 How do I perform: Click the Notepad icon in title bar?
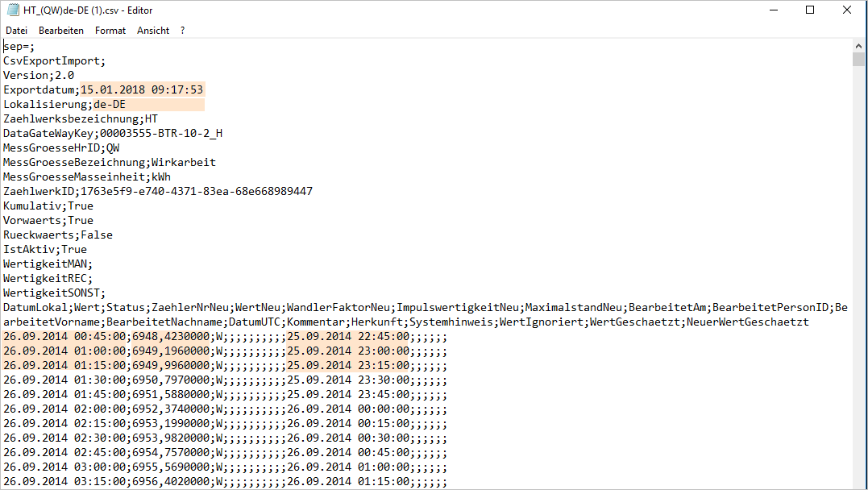[13, 10]
